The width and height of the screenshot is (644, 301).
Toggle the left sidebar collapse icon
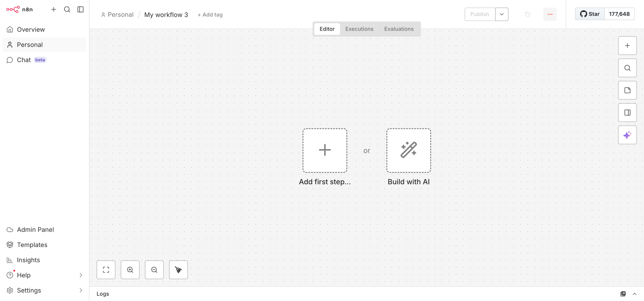click(x=80, y=10)
